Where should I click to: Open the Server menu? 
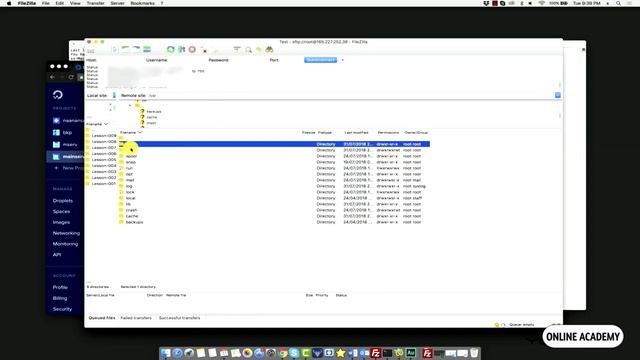[x=118, y=3]
